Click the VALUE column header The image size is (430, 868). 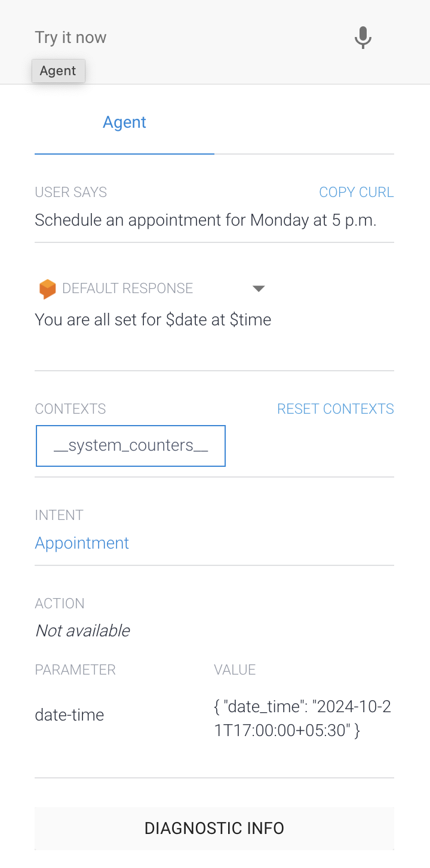tap(235, 670)
